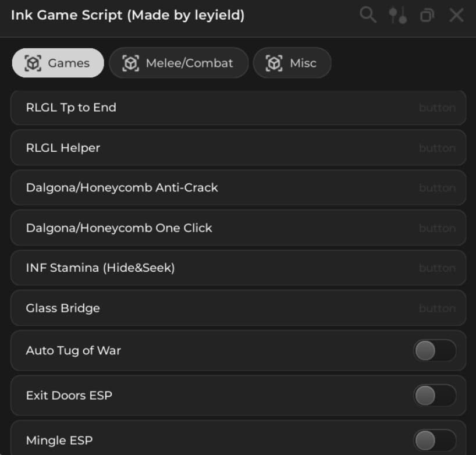Select the cube icon on Games tab

click(32, 62)
